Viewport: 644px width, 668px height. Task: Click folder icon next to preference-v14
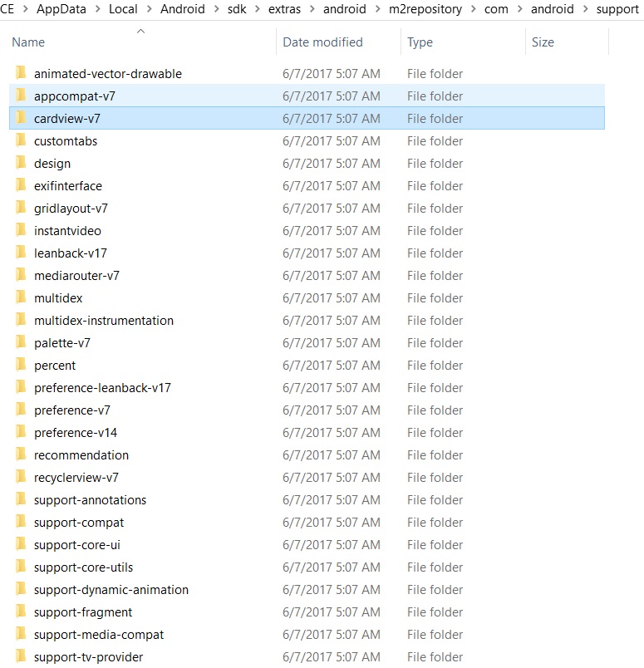click(21, 432)
